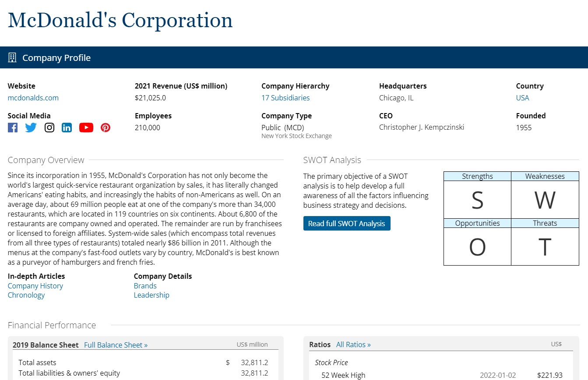Click the $21,025.0 revenue value
Image resolution: width=588 pixels, height=380 pixels.
tap(150, 98)
